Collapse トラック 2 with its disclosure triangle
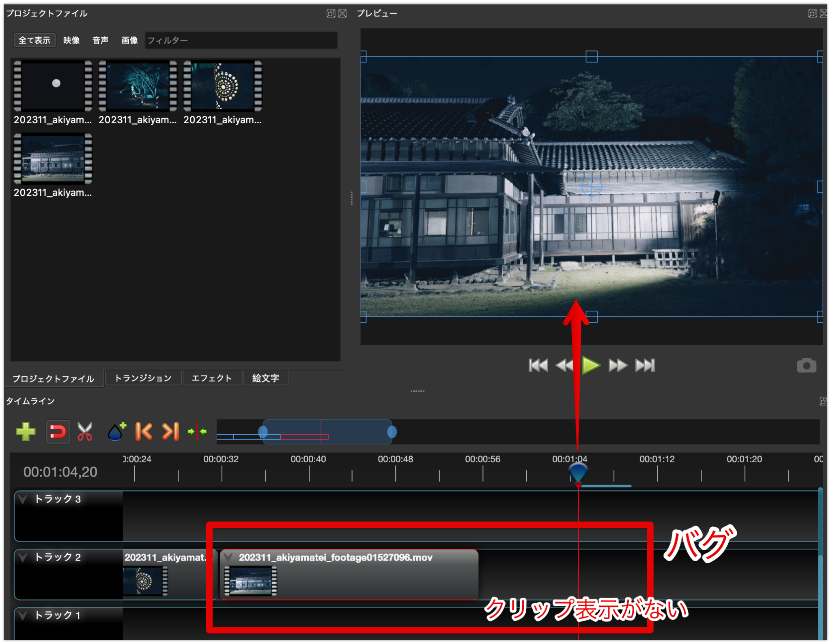Image resolution: width=831 pixels, height=644 pixels. click(x=23, y=557)
